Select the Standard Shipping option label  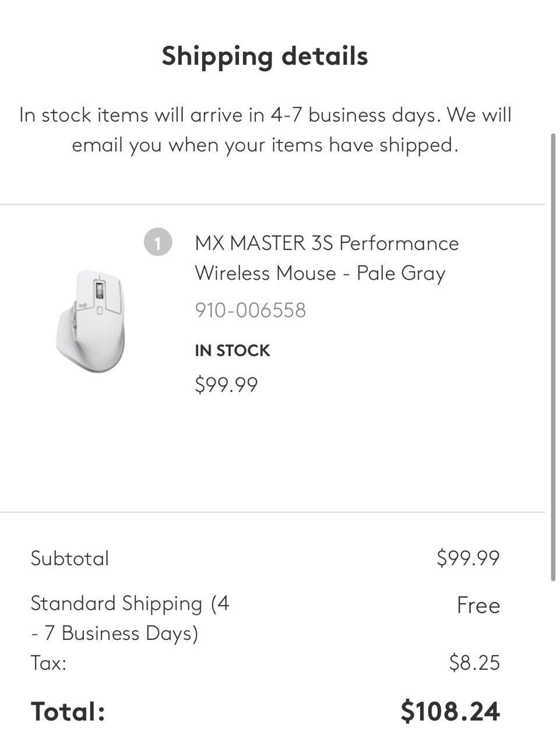point(129,618)
